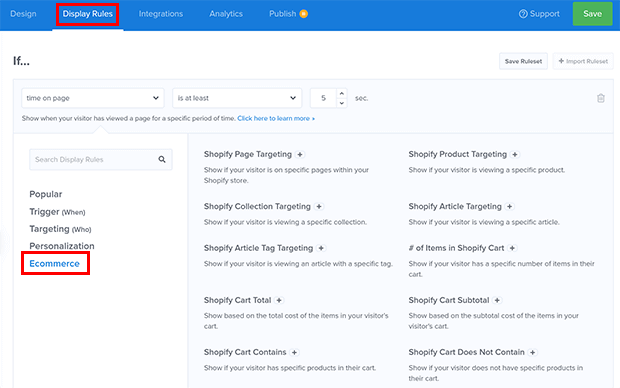Add the Shopify Cart Total plus icon
Screen dimensions: 620x388
pyautogui.click(x=279, y=300)
